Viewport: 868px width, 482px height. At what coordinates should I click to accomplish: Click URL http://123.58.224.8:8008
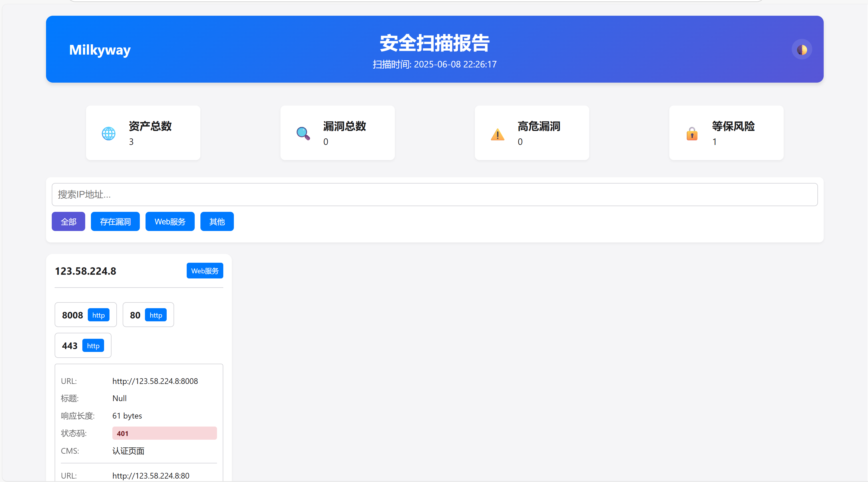(x=155, y=381)
